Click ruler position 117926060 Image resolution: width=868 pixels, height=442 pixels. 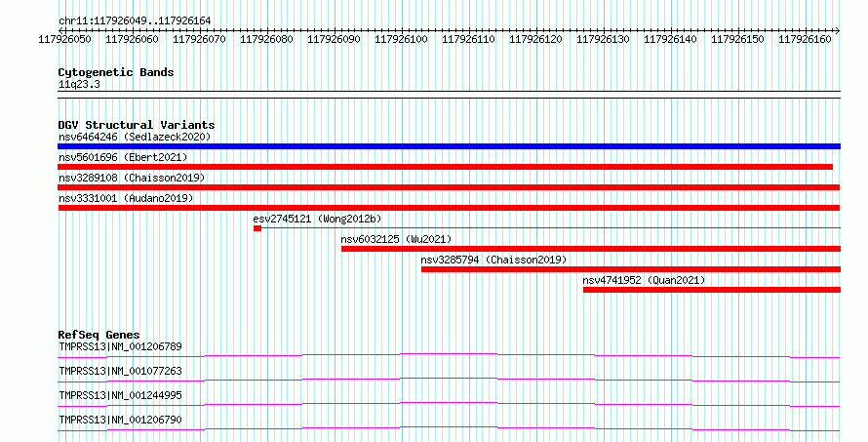[x=132, y=39]
